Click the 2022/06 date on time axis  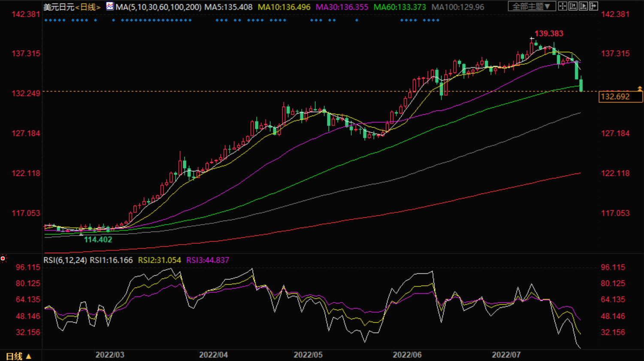pos(407,355)
